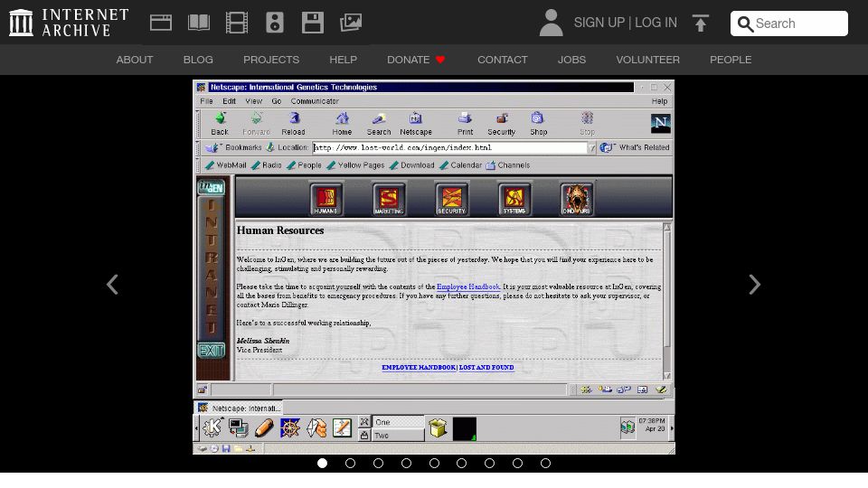This screenshot has height=488, width=868.
Task: Show the next carousel image
Action: (754, 285)
